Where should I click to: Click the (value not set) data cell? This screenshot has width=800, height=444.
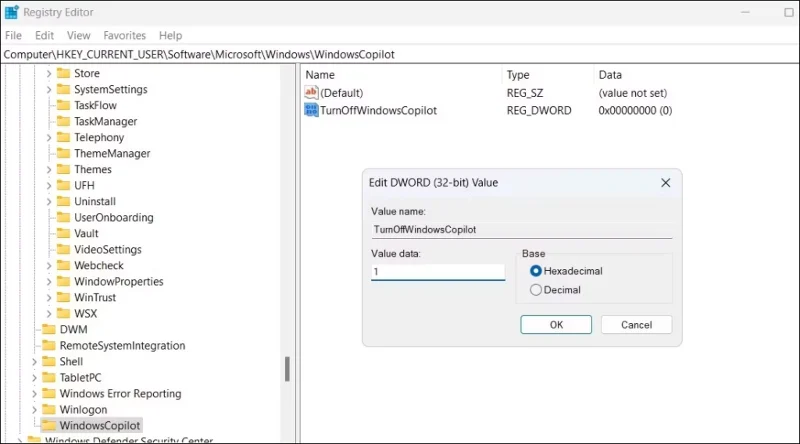(633, 93)
